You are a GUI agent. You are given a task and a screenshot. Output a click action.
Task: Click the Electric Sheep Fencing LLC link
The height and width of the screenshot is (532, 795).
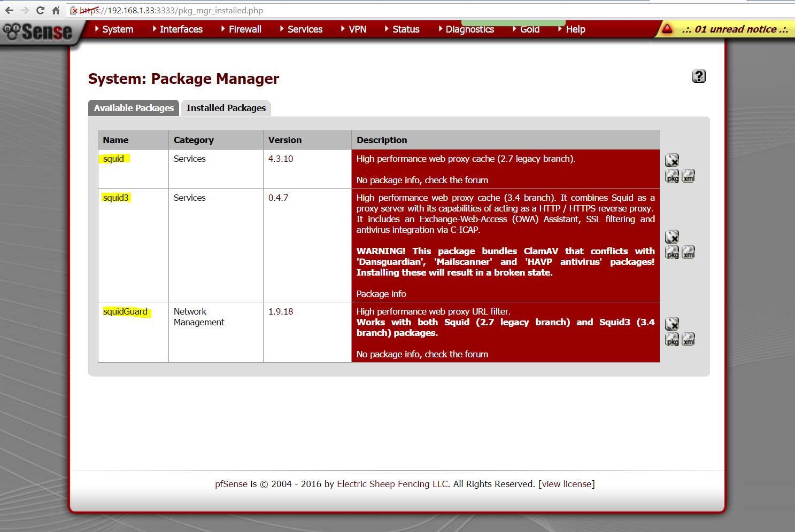click(x=393, y=484)
